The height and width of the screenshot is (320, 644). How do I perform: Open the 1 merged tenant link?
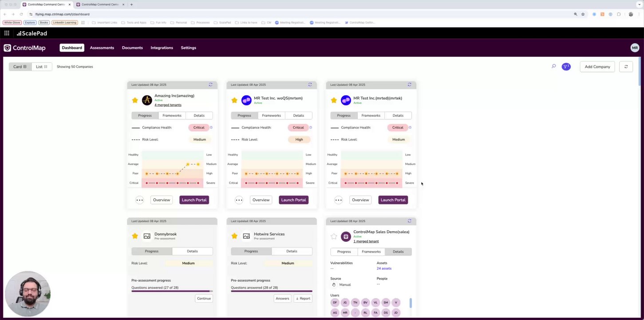(366, 241)
